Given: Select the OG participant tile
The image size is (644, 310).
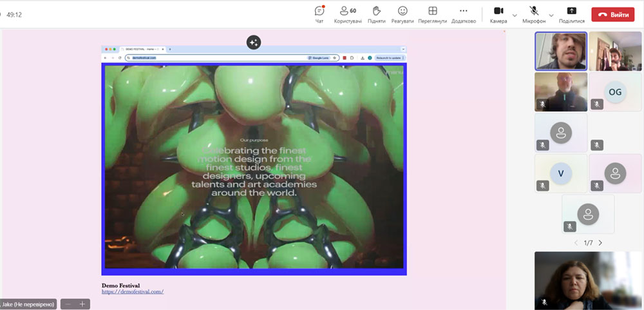Looking at the screenshot, I should pyautogui.click(x=615, y=92).
